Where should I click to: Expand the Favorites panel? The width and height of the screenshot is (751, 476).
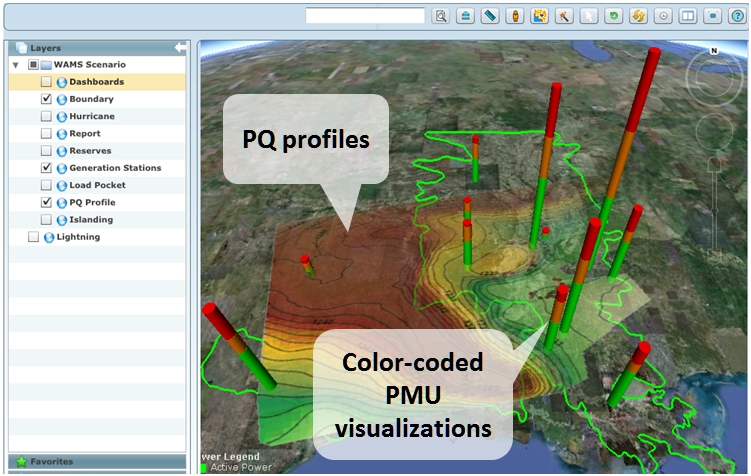tap(50, 461)
